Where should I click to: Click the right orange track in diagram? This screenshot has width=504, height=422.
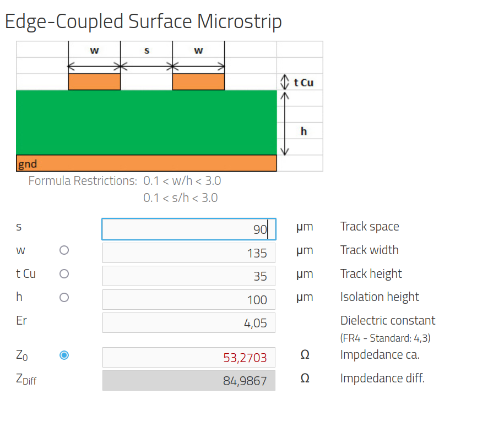[198, 82]
